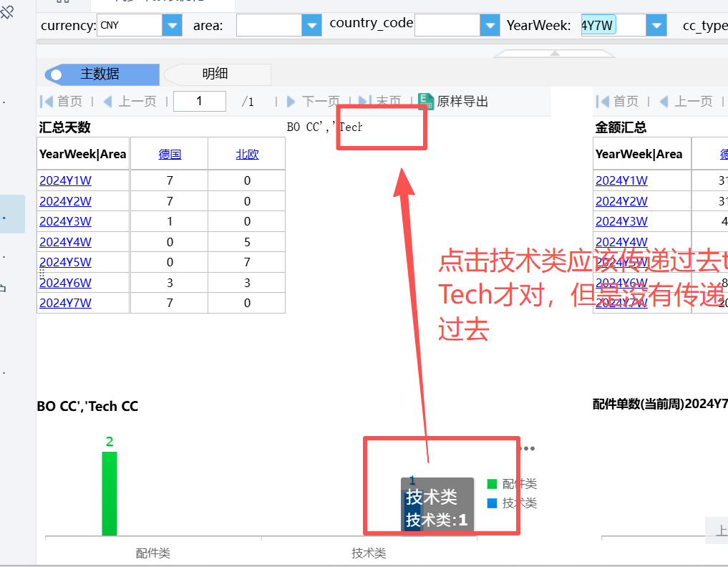Click the YearWeek value field
The width and height of the screenshot is (728, 567).
point(613,25)
